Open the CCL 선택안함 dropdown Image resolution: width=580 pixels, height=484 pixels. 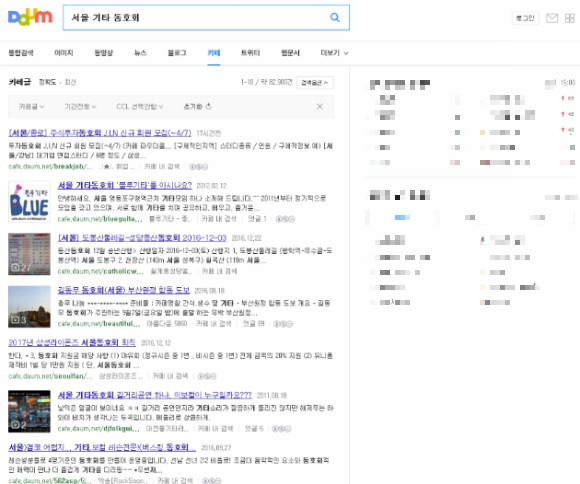point(140,107)
